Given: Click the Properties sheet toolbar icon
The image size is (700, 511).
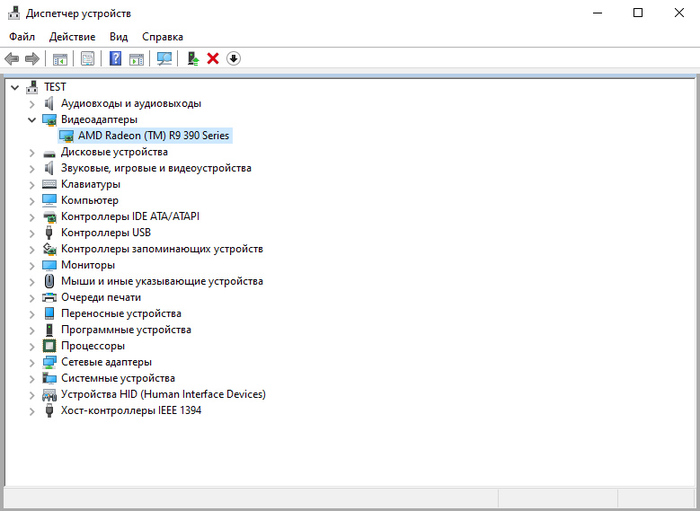Looking at the screenshot, I should pos(88,59).
